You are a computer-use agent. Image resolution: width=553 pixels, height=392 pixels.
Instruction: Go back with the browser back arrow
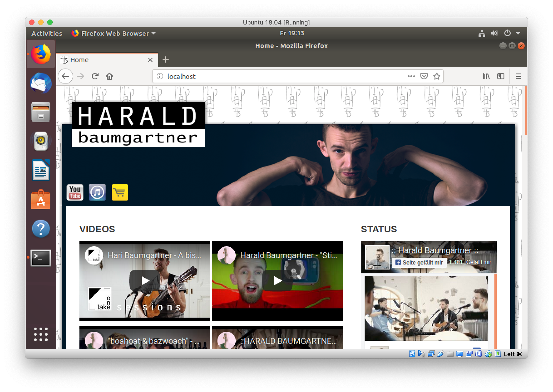point(65,76)
